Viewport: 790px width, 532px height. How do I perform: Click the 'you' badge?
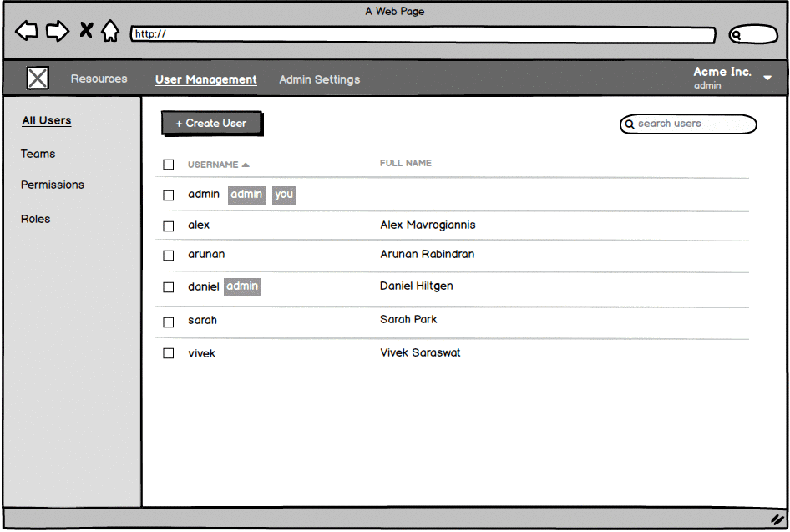284,195
